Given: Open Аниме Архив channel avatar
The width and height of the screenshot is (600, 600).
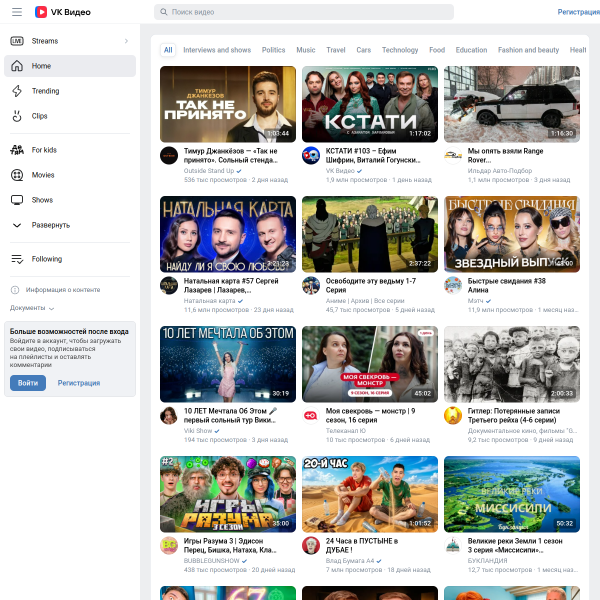Looking at the screenshot, I should (311, 285).
